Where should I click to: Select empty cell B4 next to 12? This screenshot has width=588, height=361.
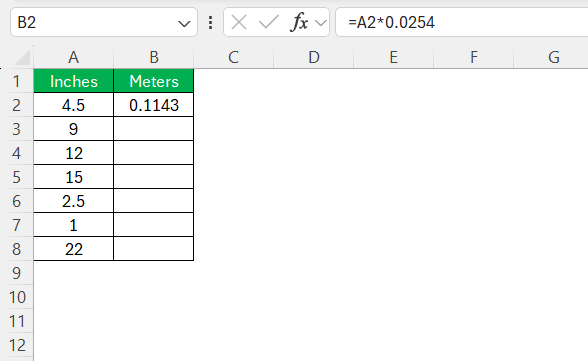pyautogui.click(x=154, y=153)
